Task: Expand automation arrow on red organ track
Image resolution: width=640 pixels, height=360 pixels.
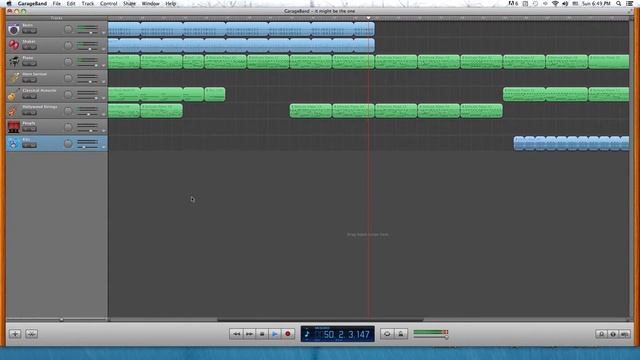Action: (x=103, y=131)
